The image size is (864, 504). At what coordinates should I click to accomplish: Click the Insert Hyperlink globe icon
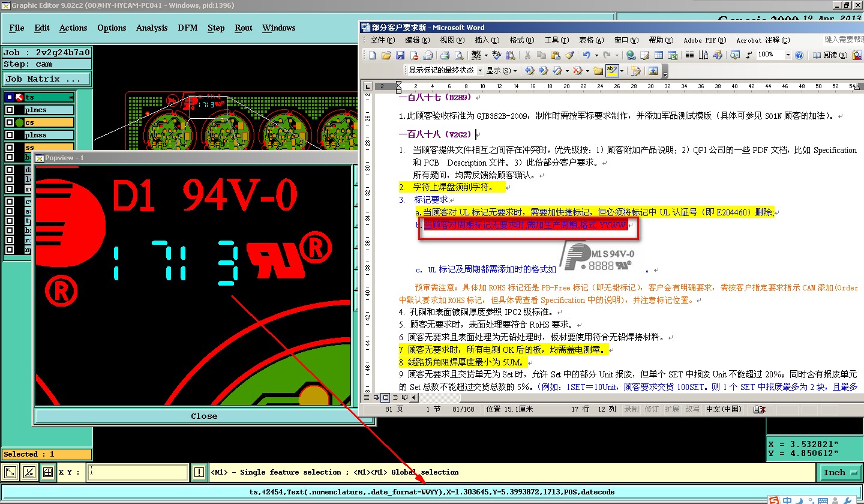click(631, 55)
